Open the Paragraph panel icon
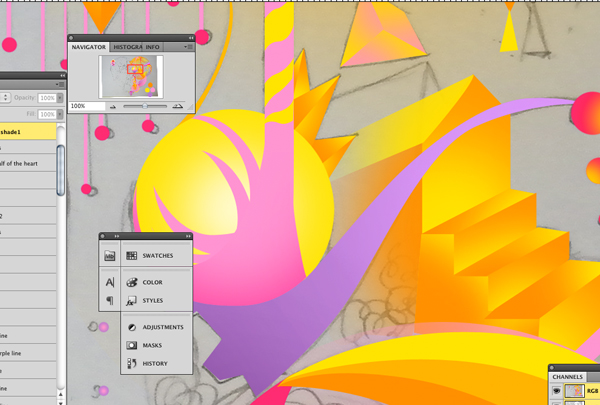This screenshot has height=405, width=600. click(x=109, y=300)
